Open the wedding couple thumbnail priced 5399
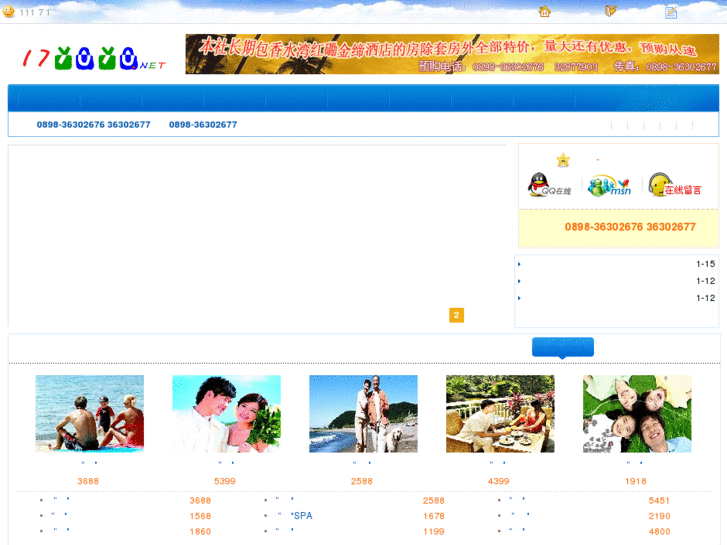The image size is (727, 545). pos(226,414)
